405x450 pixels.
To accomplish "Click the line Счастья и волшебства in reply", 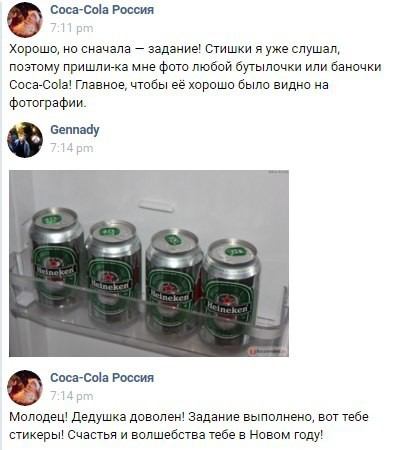I will pos(166,435).
